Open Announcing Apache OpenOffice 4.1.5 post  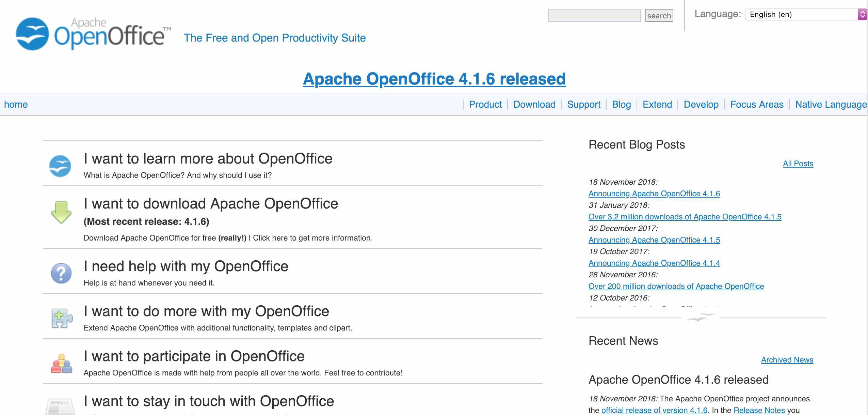[x=654, y=240]
